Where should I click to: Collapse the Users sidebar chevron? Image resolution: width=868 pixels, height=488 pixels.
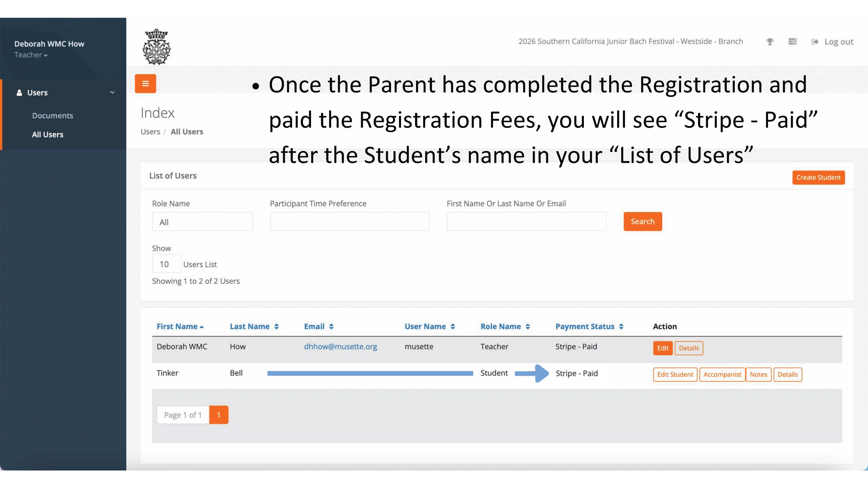[x=112, y=93]
